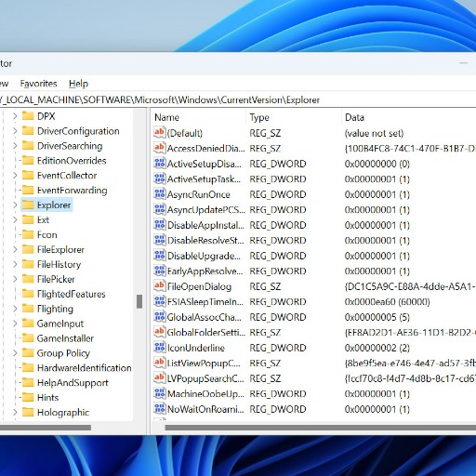The height and width of the screenshot is (476, 476).
Task: Click the registry path address bar
Action: (x=238, y=99)
